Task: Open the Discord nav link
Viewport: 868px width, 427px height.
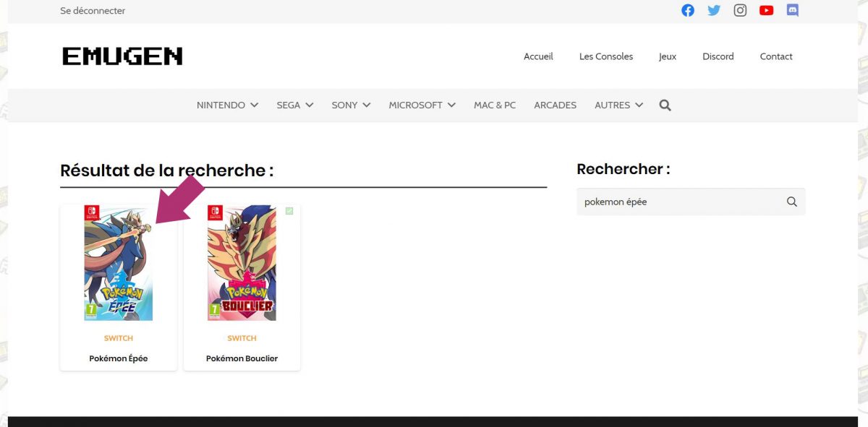Action: coord(718,56)
